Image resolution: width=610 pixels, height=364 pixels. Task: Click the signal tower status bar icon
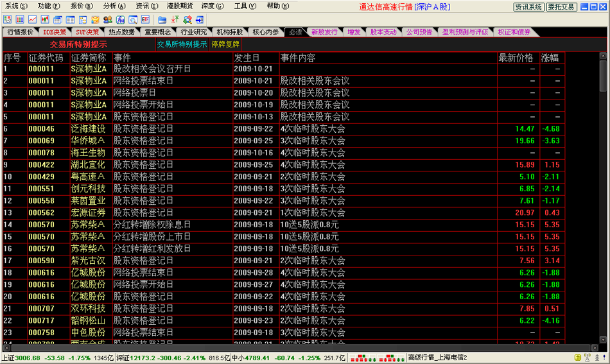[x=587, y=358]
